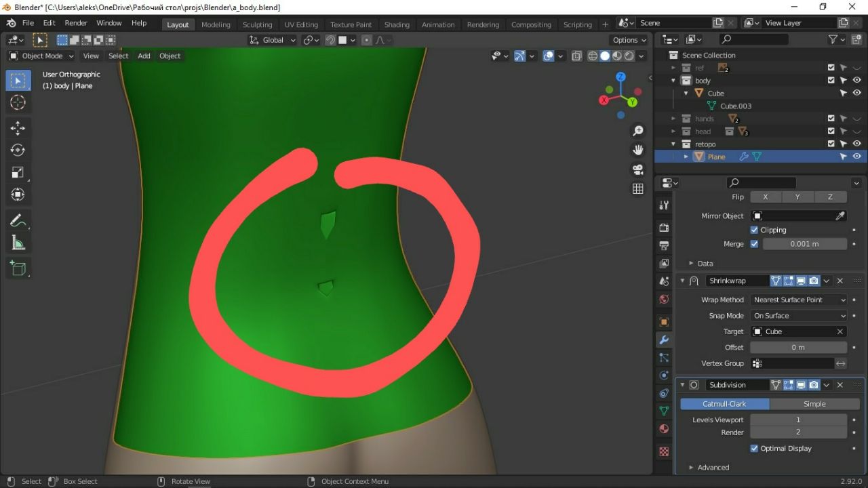This screenshot has height=488, width=868.
Task: Toggle the camera view icon
Action: (637, 169)
